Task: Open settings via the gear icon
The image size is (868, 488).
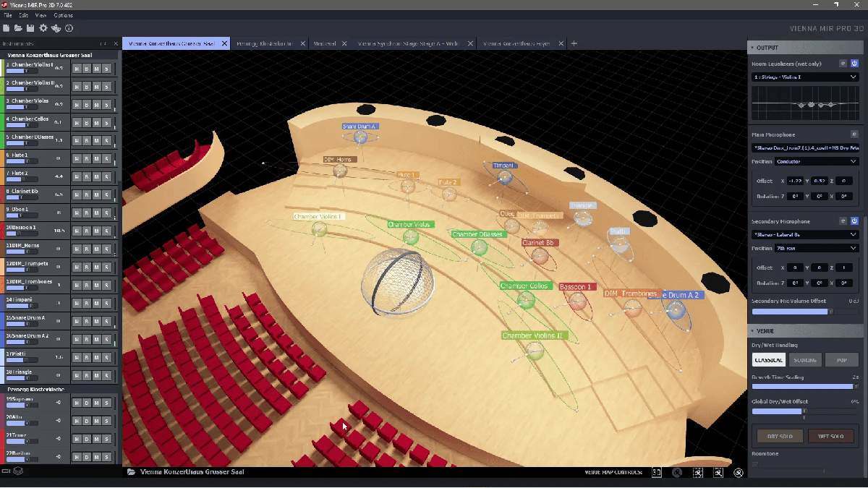Action: (x=43, y=28)
